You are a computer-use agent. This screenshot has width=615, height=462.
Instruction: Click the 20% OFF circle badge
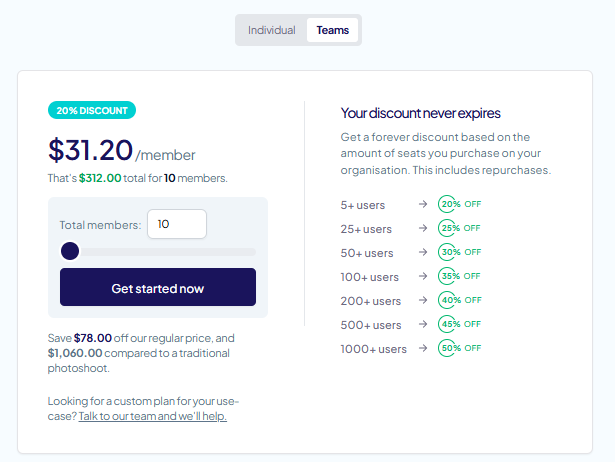pos(449,204)
